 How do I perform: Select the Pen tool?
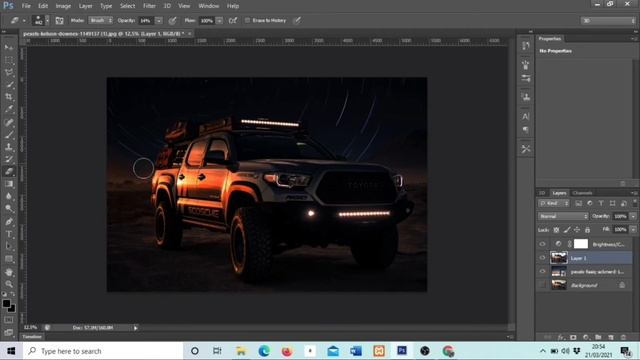click(x=9, y=222)
